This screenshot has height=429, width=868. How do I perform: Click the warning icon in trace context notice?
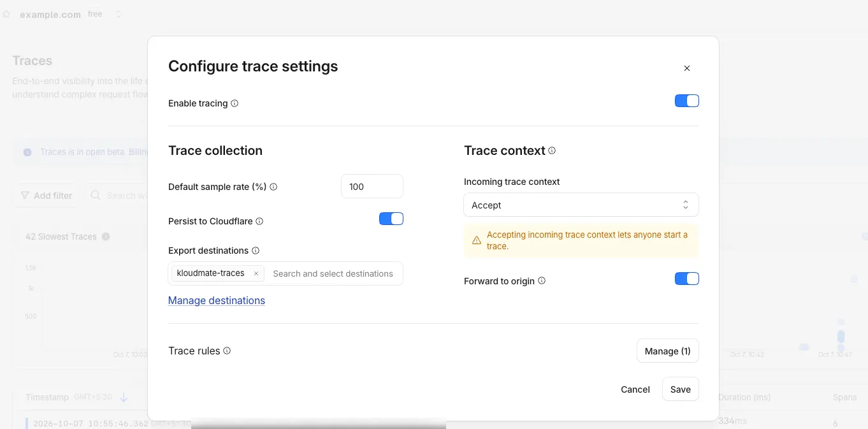coord(476,240)
